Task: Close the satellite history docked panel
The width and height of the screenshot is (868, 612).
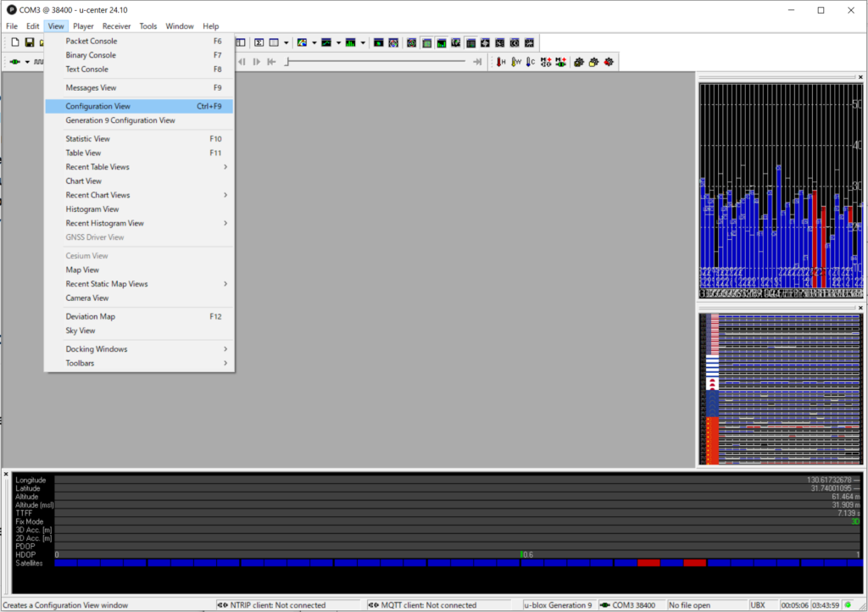Action: [x=860, y=308]
